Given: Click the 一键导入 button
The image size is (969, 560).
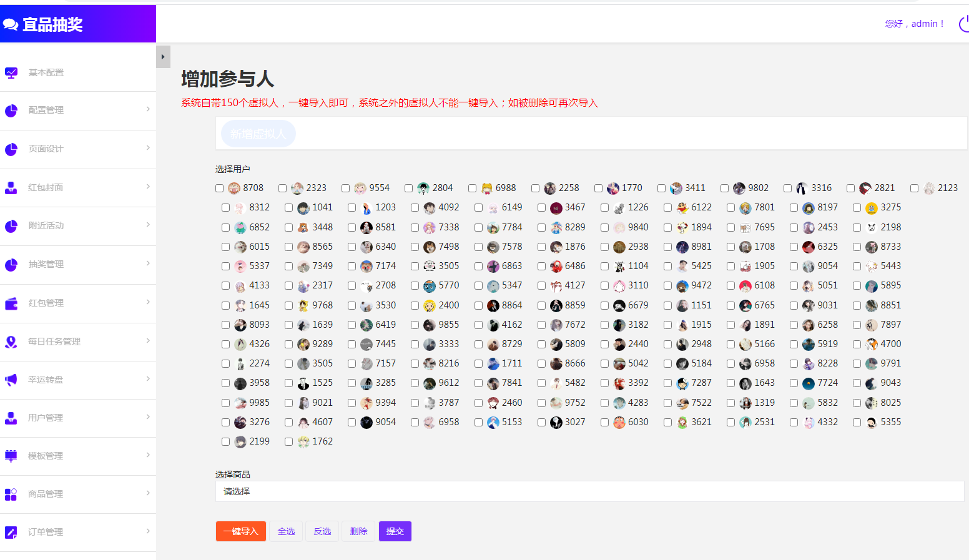Looking at the screenshot, I should click(x=241, y=531).
